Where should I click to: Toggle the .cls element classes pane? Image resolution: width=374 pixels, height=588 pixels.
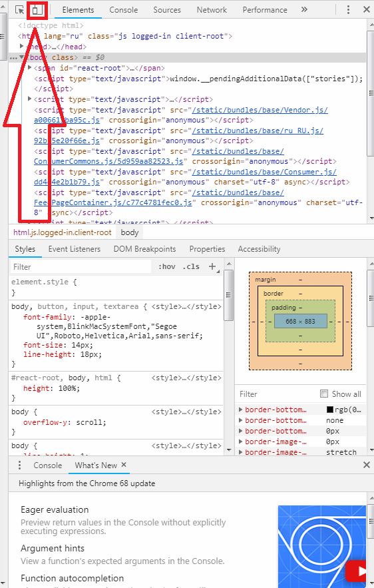[191, 266]
